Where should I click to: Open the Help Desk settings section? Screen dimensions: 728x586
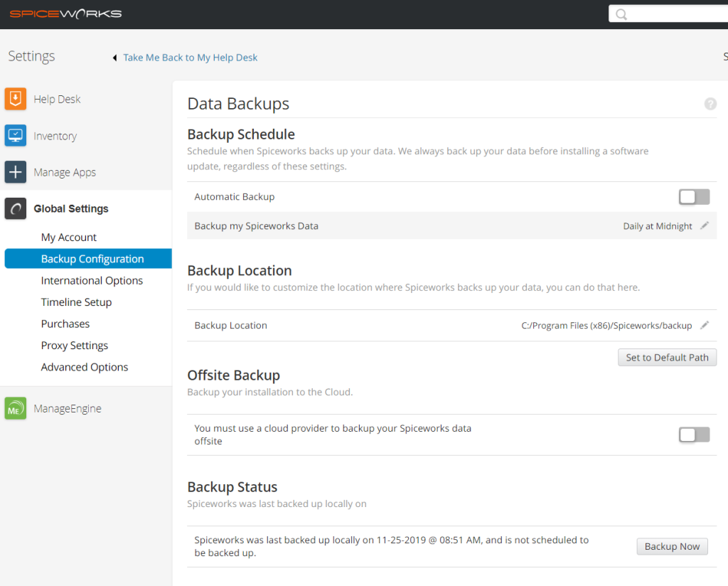click(57, 99)
